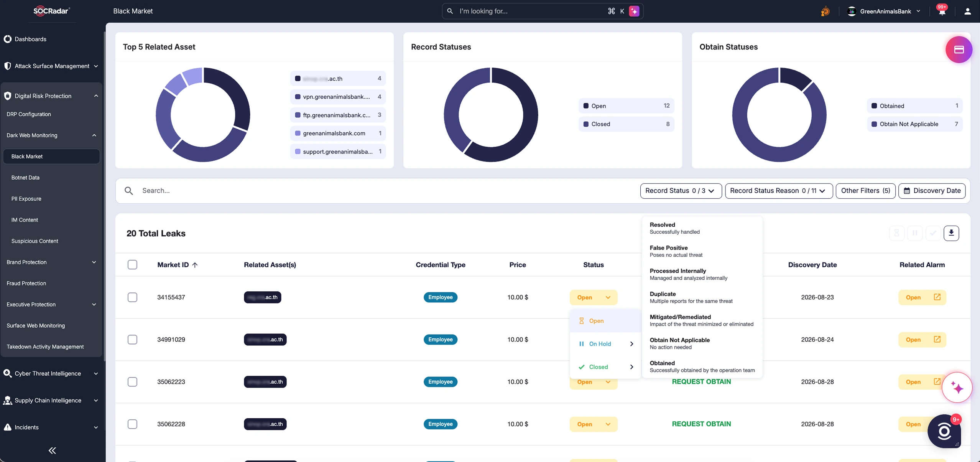Sort by Market ID arrow
Screen dimensions: 980x462
pyautogui.click(x=195, y=265)
